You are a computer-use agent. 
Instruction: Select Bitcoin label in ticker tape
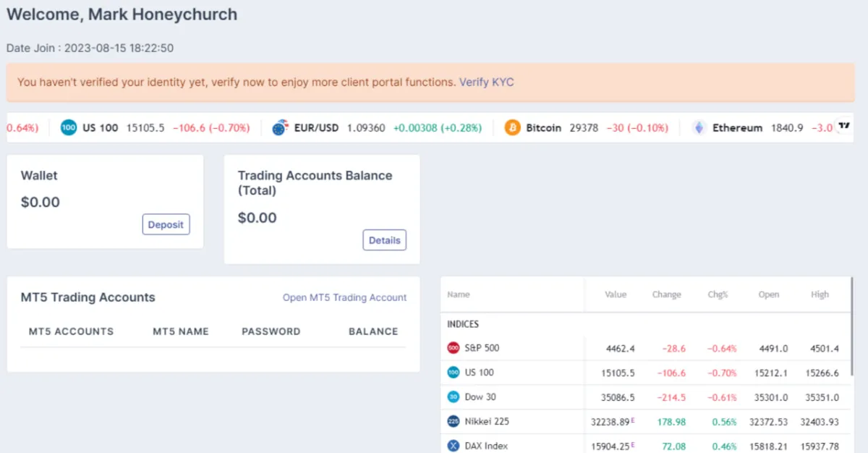[x=544, y=128]
